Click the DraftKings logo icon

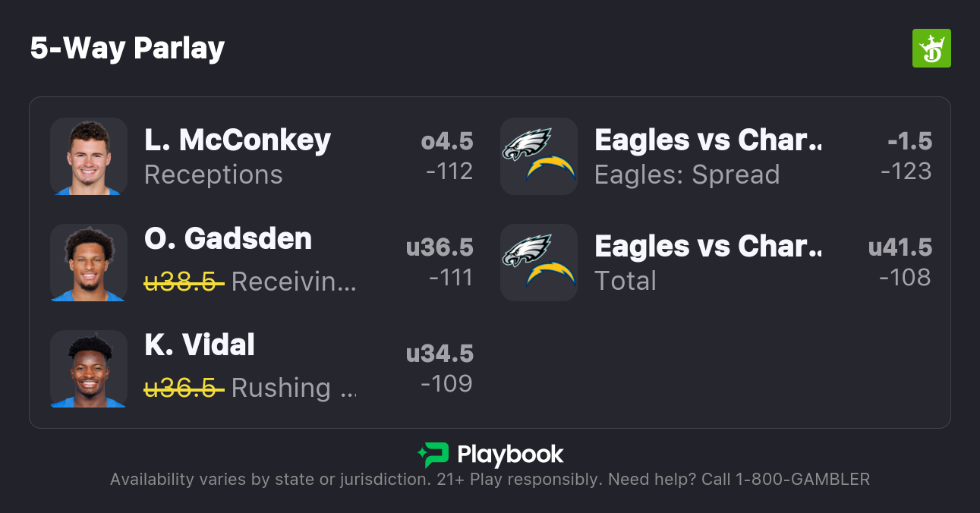click(x=931, y=49)
